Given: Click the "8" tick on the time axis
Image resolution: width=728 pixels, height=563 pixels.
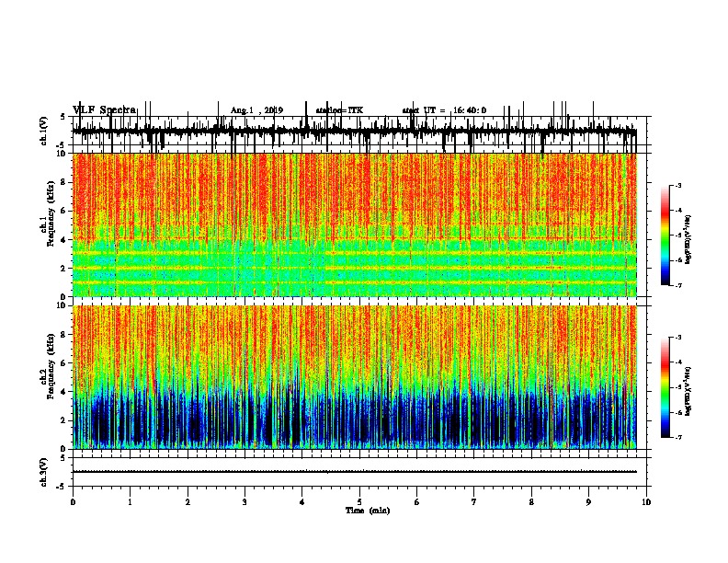Looking at the screenshot, I should pyautogui.click(x=531, y=502).
